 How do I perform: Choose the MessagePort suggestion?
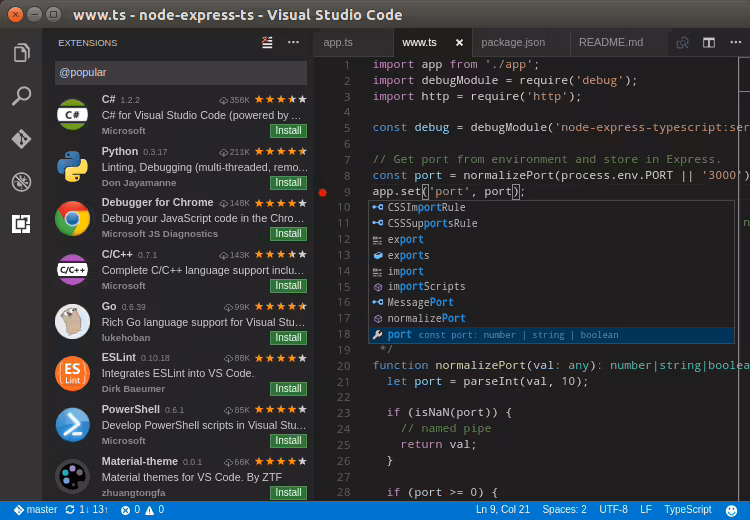[x=551, y=302]
